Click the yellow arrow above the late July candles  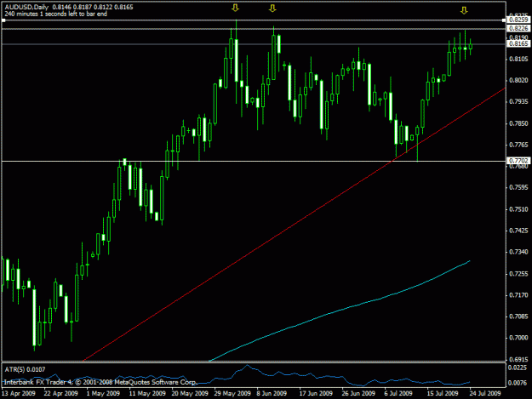pos(464,10)
